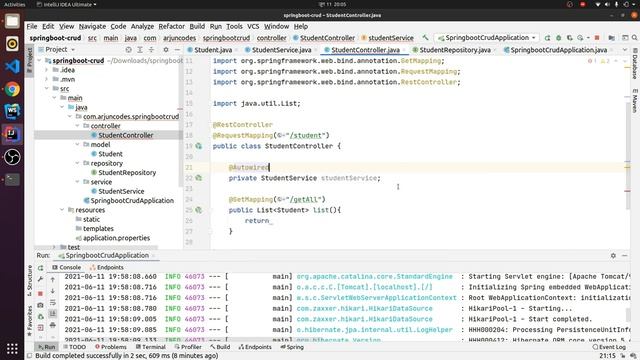Image resolution: width=640 pixels, height=360 pixels.
Task: Switch to Endpoints tab in Run panel
Action: pos(107,267)
